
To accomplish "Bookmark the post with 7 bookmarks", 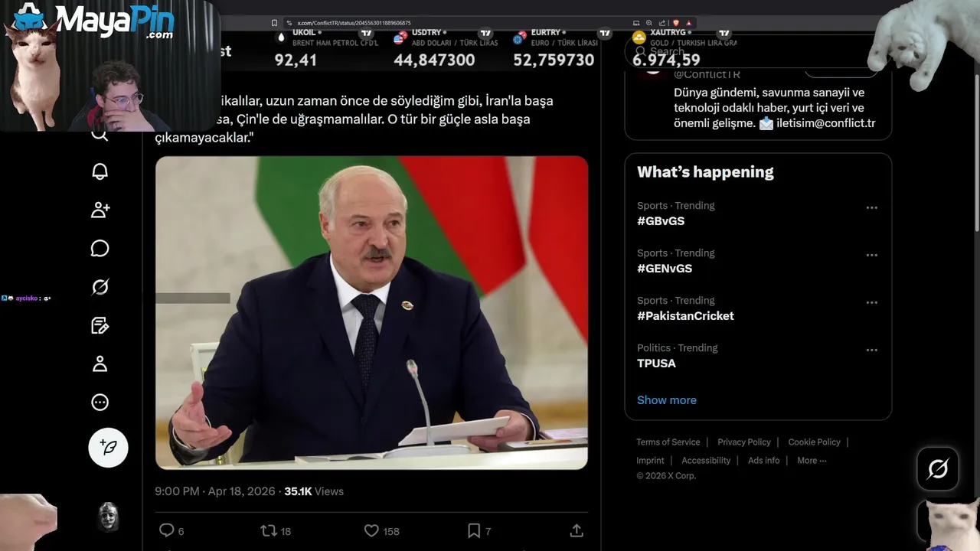I will coord(474,530).
